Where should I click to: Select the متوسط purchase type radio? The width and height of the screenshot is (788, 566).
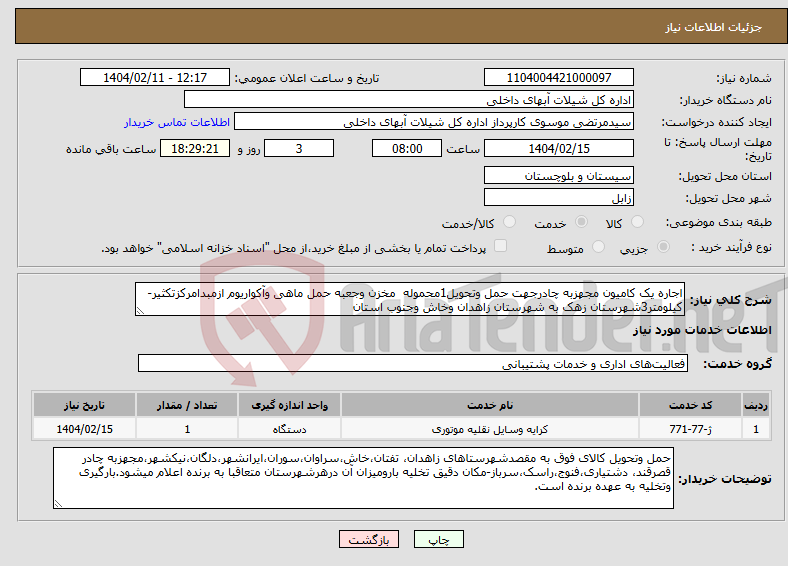pyautogui.click(x=598, y=247)
